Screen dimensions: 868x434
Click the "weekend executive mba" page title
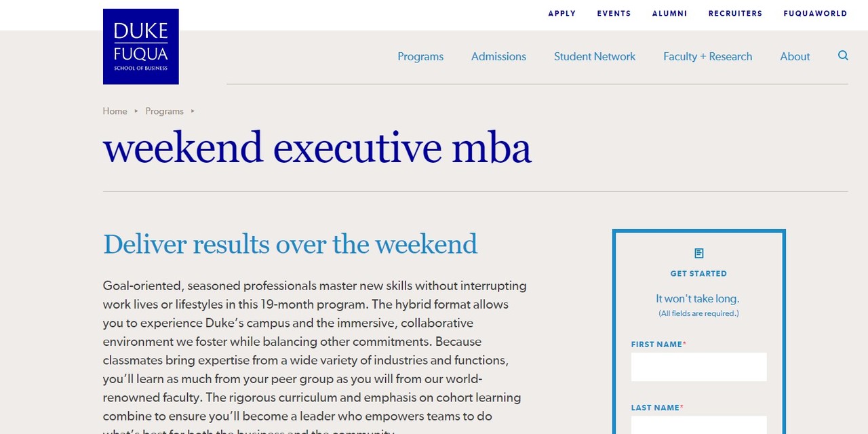pos(317,148)
